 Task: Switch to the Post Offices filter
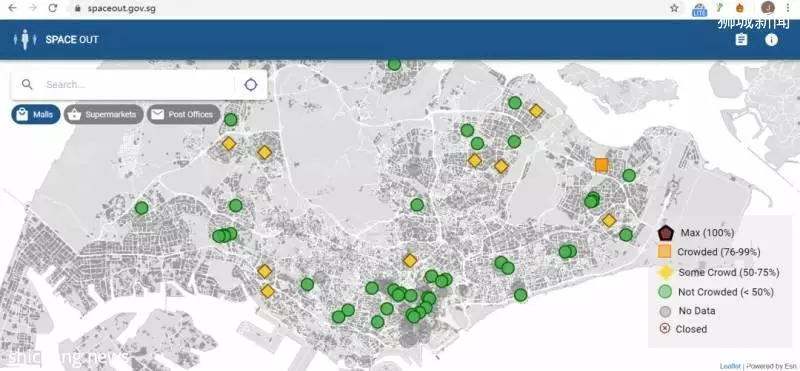[x=184, y=114]
